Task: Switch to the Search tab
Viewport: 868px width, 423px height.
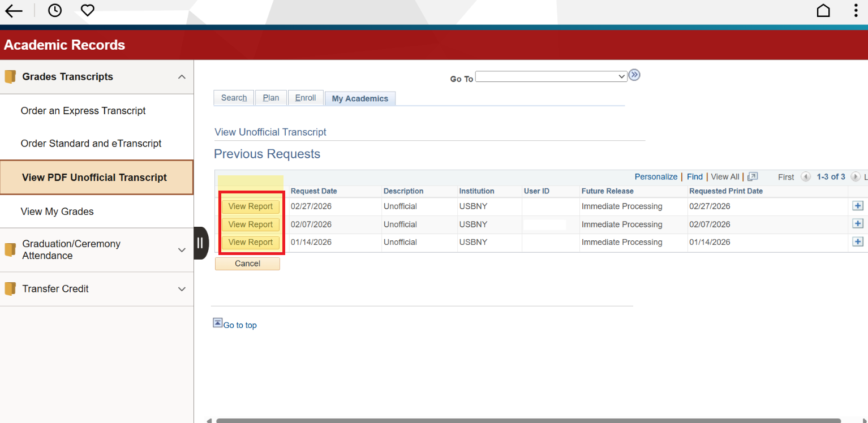Action: click(234, 98)
